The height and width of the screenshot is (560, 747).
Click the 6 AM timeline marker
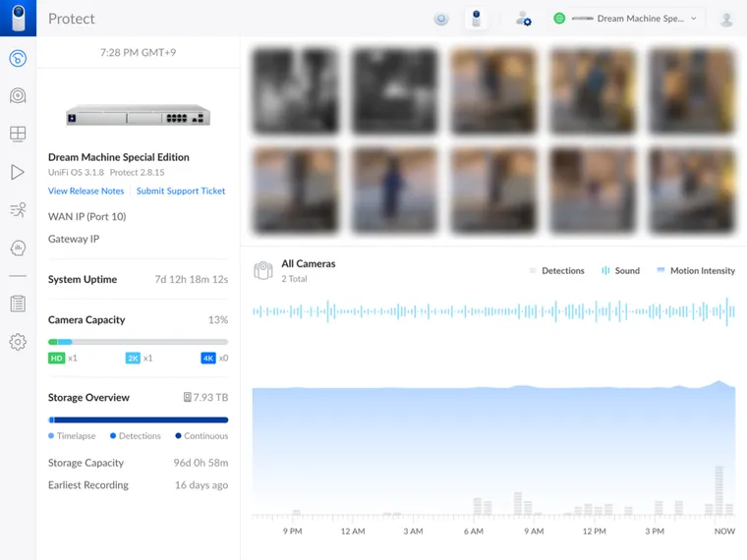(474, 531)
